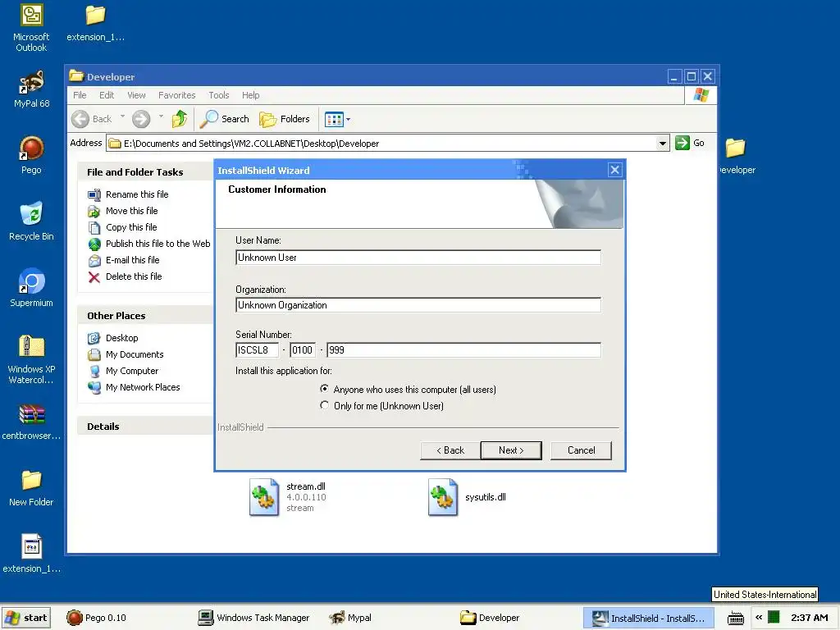Launch Supermium browser shortcut
This screenshot has width=840, height=630.
(x=31, y=288)
